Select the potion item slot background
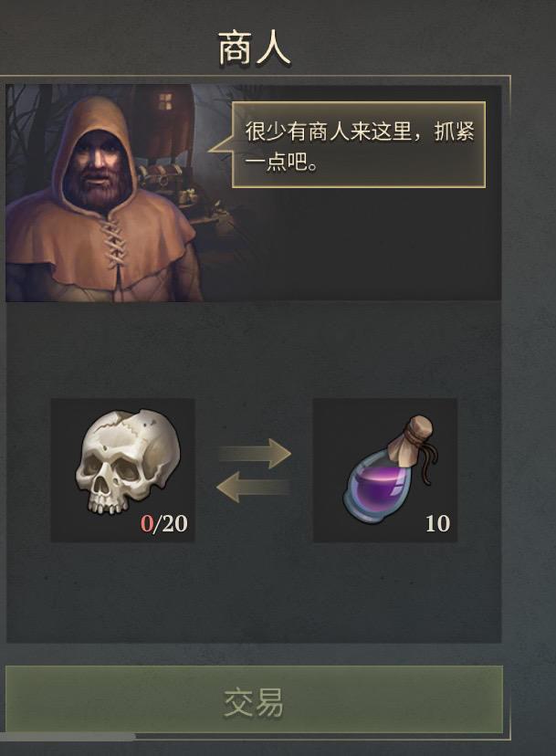 click(384, 470)
